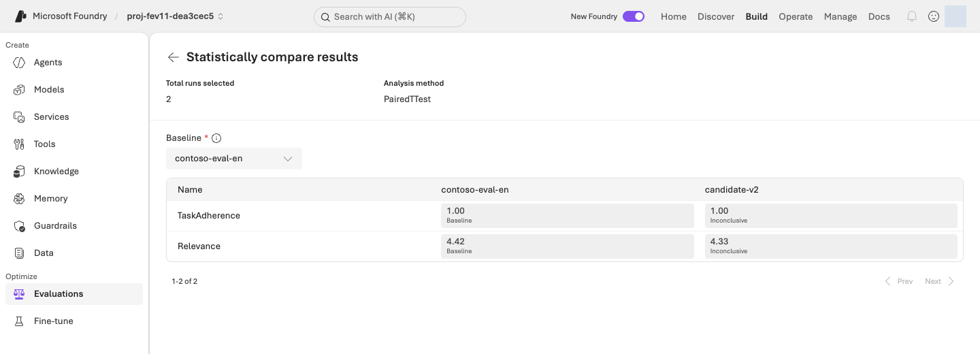Open the Agents icon in the sidebar
Image resolution: width=980 pixels, height=354 pixels.
(x=20, y=63)
